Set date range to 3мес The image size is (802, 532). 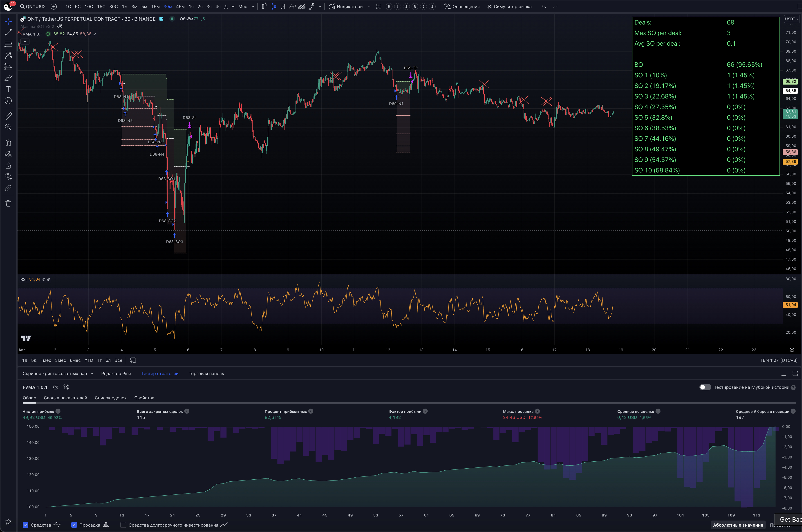(60, 360)
